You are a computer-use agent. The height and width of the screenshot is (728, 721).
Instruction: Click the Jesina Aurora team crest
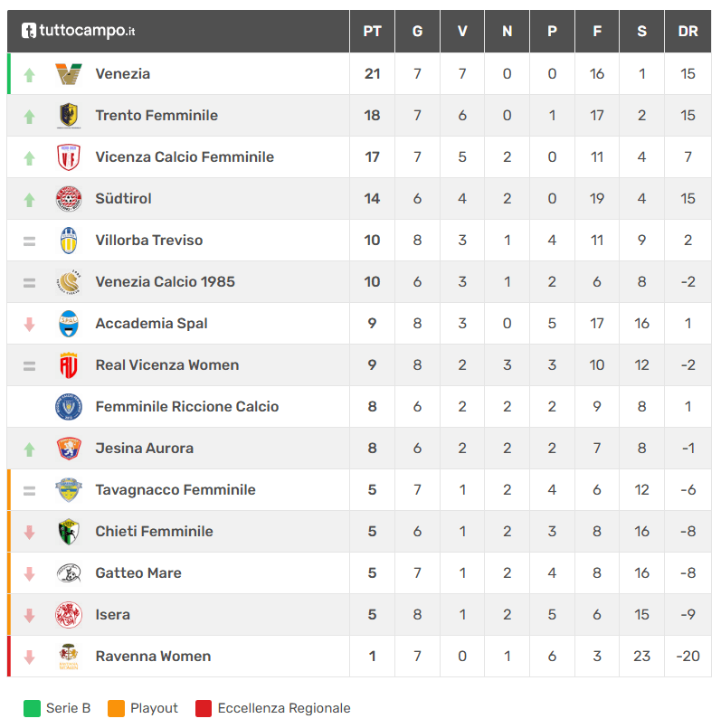coord(68,448)
